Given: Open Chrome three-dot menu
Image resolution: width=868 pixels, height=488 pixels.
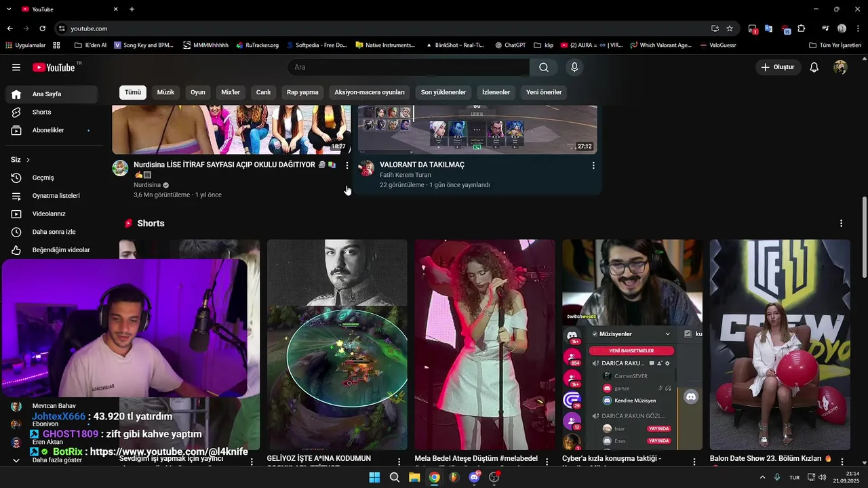Looking at the screenshot, I should [x=857, y=28].
